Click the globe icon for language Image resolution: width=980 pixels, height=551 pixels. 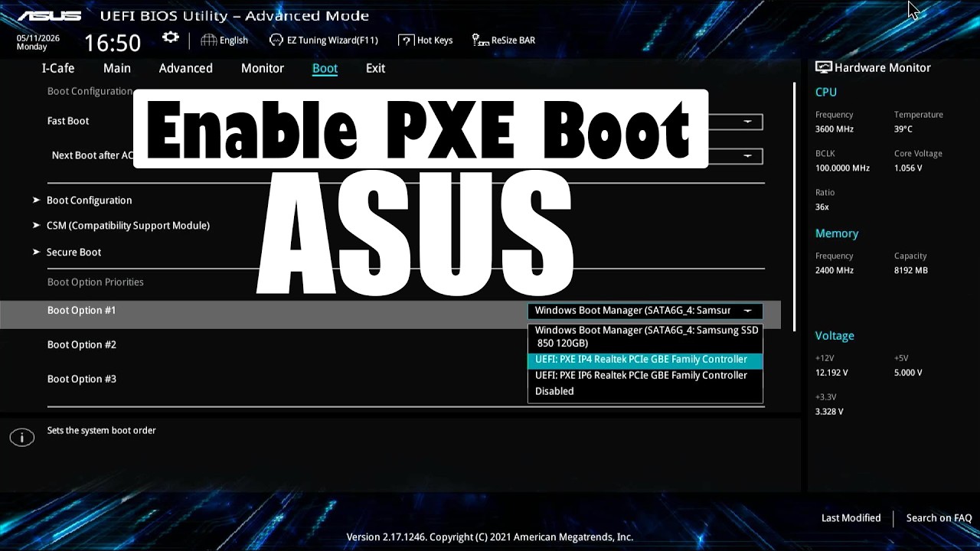tap(208, 40)
